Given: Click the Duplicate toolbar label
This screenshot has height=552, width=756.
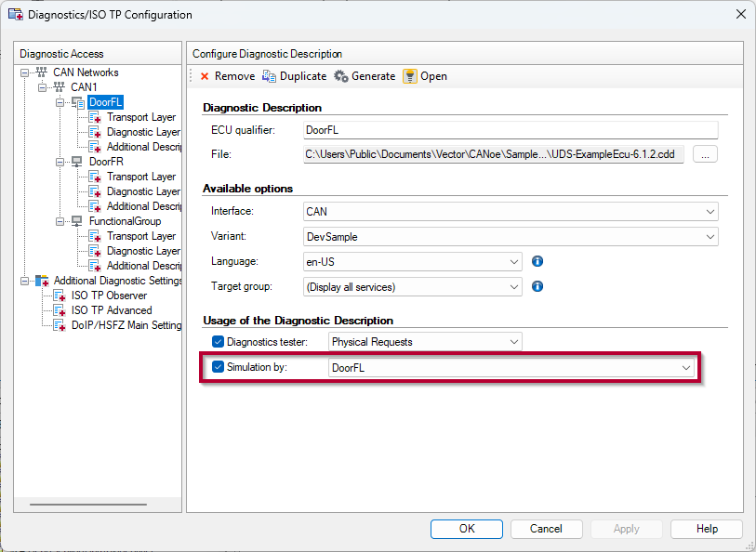Looking at the screenshot, I should [303, 76].
